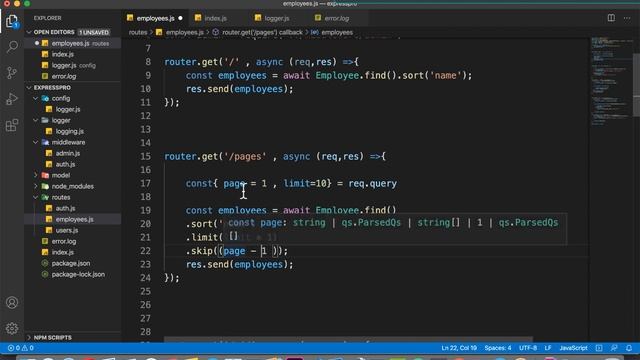Change end of line sequence LF
This screenshot has height=360, width=640.
pos(548,348)
